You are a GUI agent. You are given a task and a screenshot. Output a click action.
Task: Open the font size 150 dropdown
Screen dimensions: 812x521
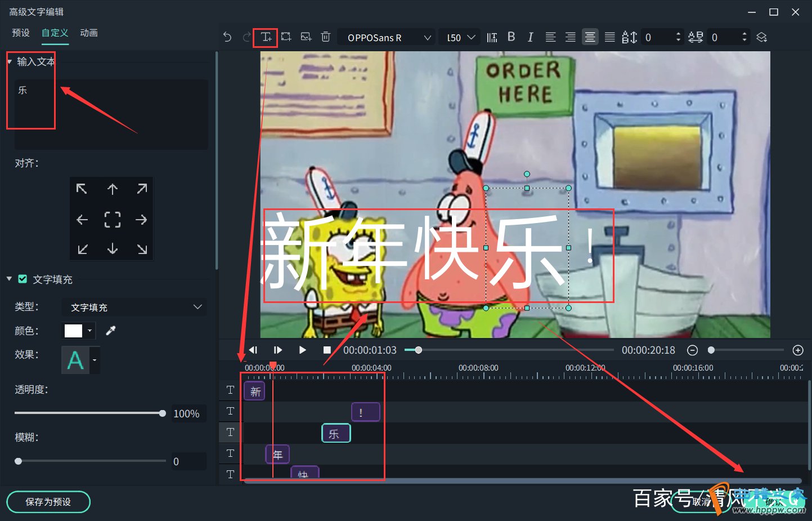point(460,38)
